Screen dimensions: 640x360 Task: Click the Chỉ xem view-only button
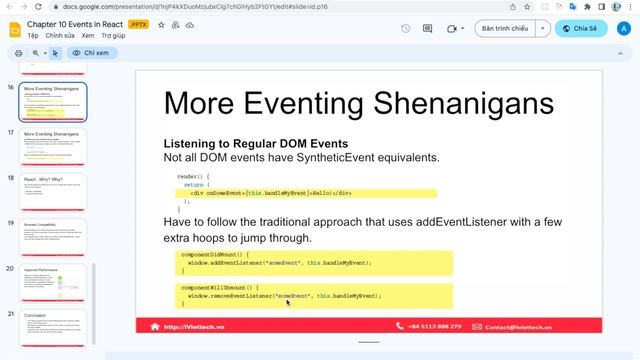tap(92, 53)
